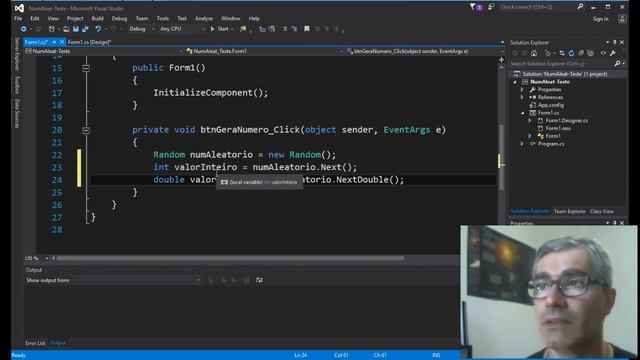Open the Analyze menu
The width and height of the screenshot is (640, 360).
point(204,18)
